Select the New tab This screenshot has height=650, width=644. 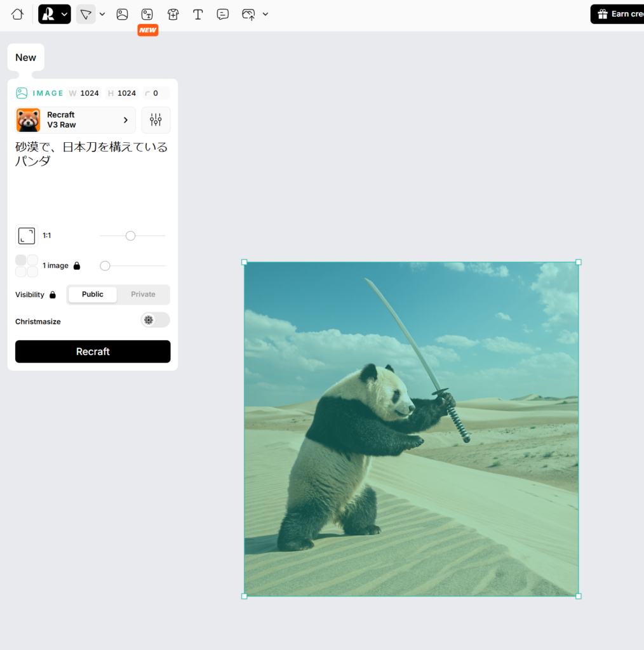26,58
